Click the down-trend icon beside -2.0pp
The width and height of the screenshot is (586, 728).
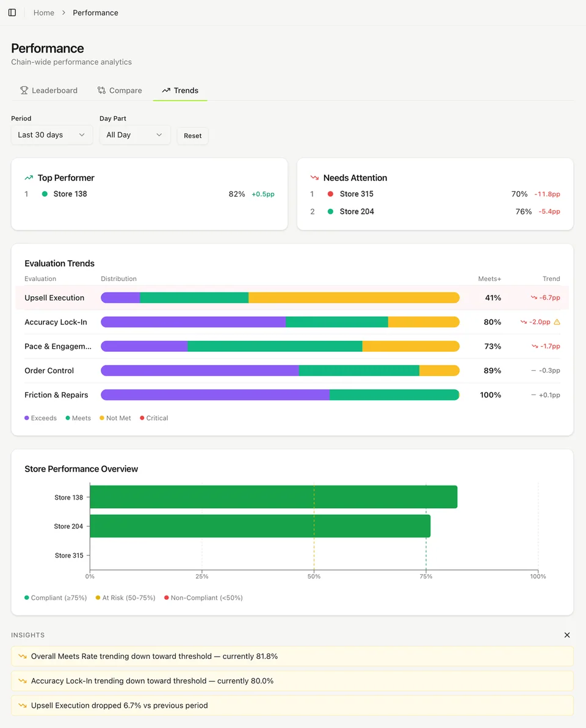point(524,322)
